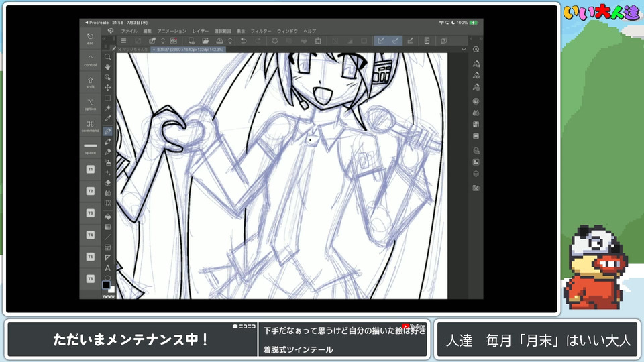
Task: Toggle the control modifier key
Action: tap(91, 60)
